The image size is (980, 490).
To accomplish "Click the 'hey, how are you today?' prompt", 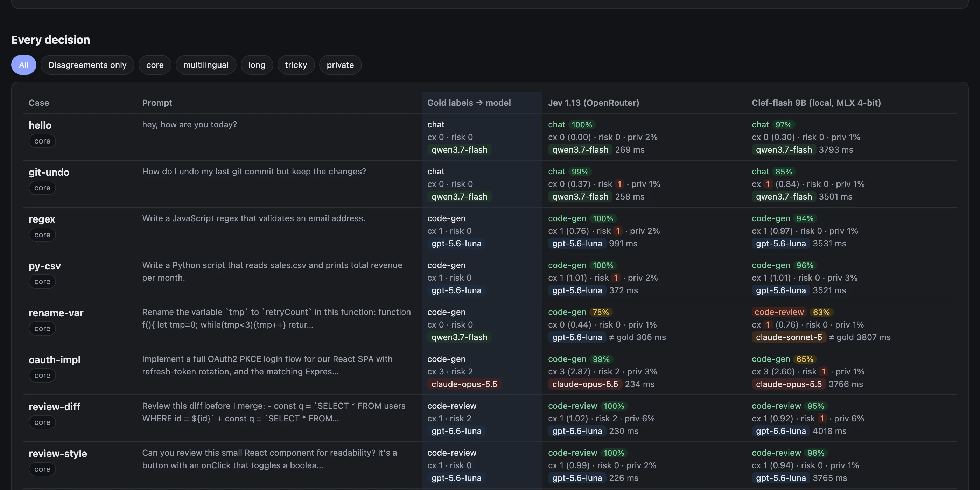I will tap(189, 124).
